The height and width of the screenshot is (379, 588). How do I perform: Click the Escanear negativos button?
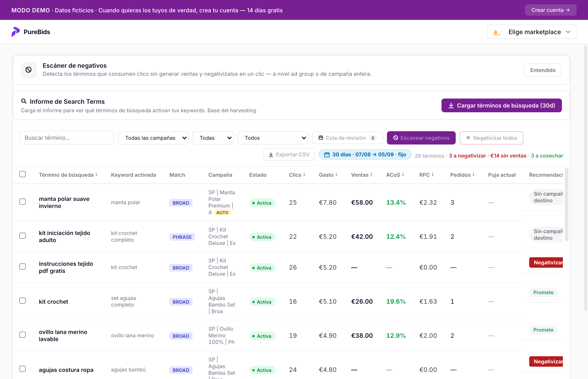pyautogui.click(x=421, y=138)
